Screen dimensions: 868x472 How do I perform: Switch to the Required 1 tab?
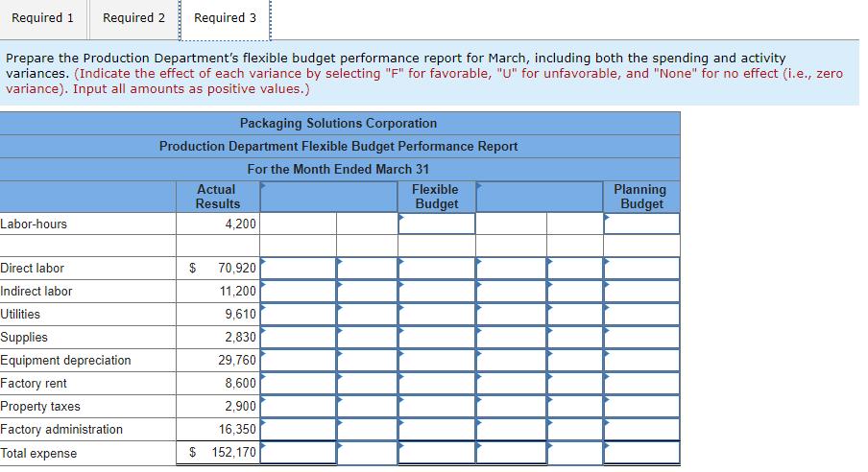[x=43, y=18]
